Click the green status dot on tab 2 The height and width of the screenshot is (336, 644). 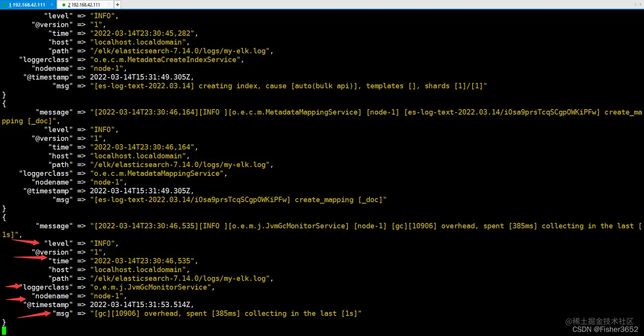tap(64, 5)
